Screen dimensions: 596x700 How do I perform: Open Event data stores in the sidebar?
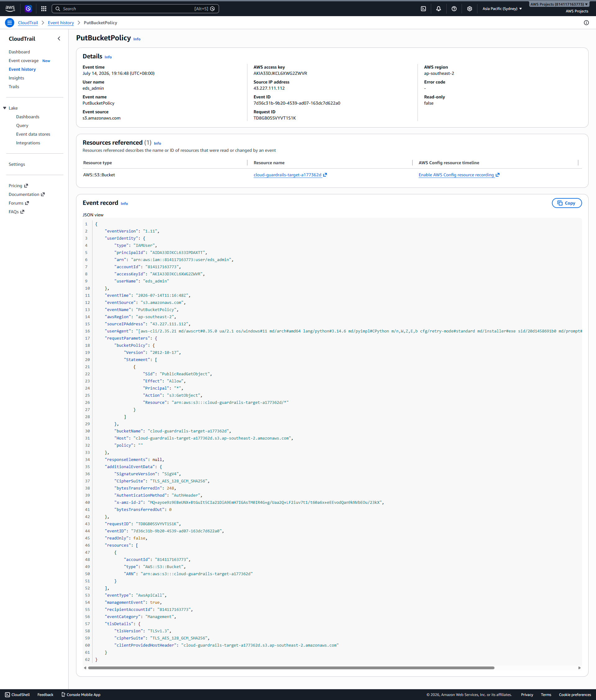tap(33, 134)
